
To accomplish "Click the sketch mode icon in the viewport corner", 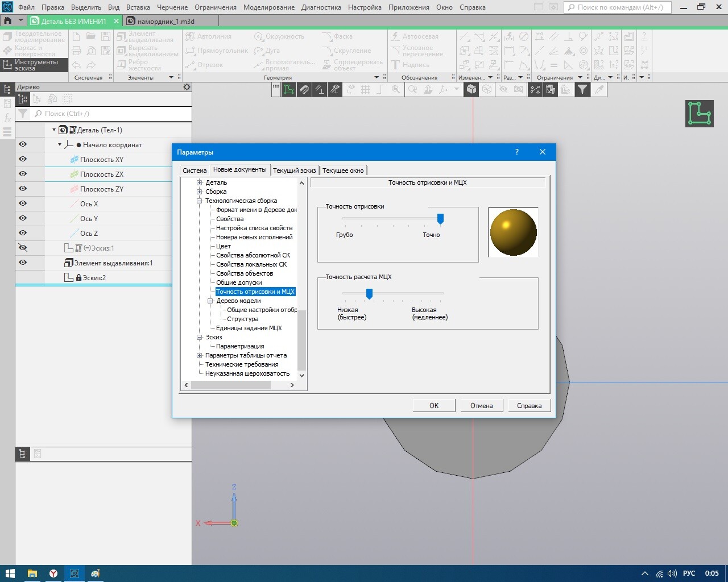I will tap(699, 113).
